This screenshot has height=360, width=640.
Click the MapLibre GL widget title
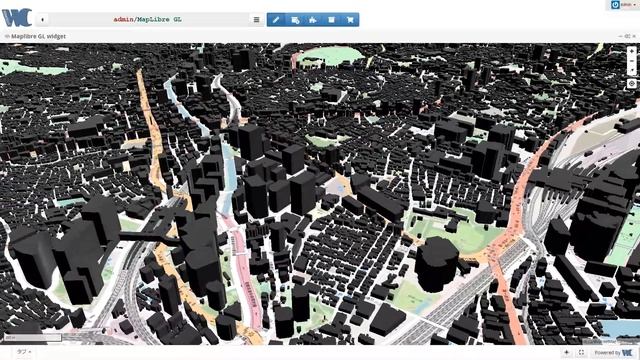point(38,36)
